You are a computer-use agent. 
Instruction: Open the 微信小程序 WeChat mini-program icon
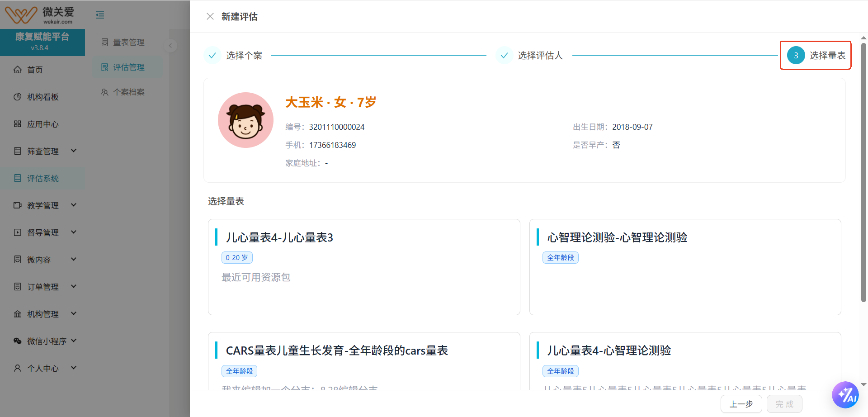[17, 341]
